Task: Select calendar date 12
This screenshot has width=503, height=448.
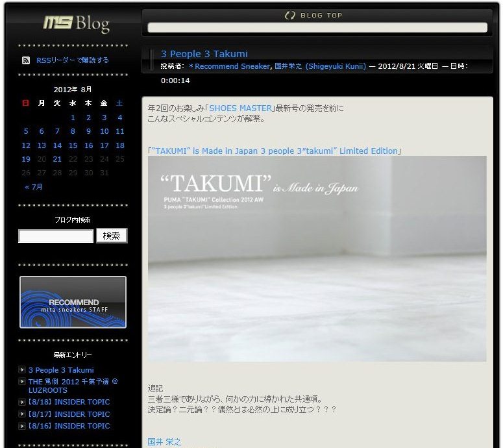Action: [x=26, y=145]
